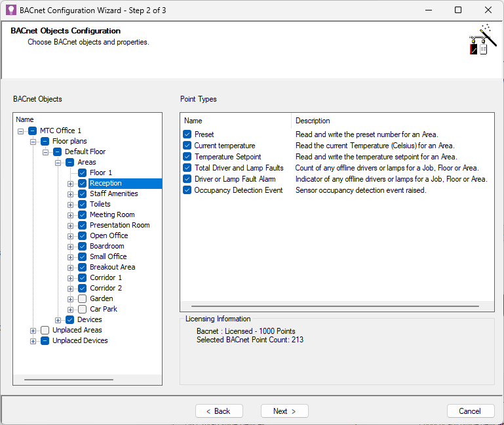Toggle the Unplaced Devices checkbox
Screen dimensions: 504x425
pyautogui.click(x=45, y=340)
